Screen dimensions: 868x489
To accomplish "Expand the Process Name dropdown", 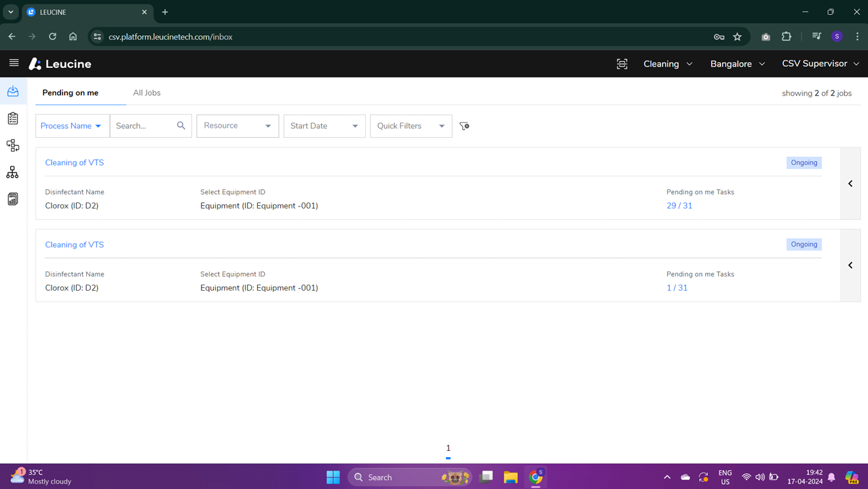I will point(72,126).
